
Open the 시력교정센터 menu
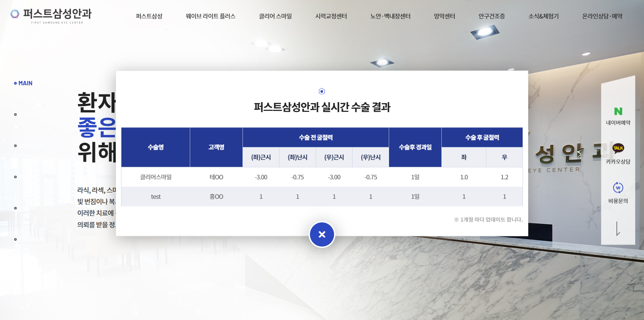pyautogui.click(x=331, y=16)
